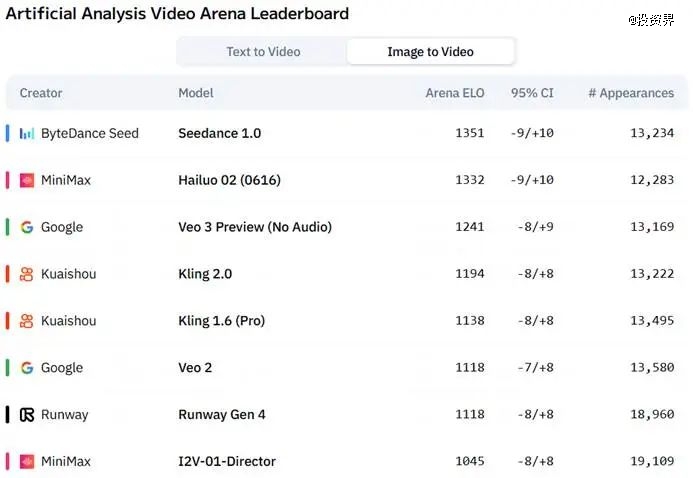Click the Runway logo icon
Image resolution: width=693 pixels, height=478 pixels.
(27, 415)
